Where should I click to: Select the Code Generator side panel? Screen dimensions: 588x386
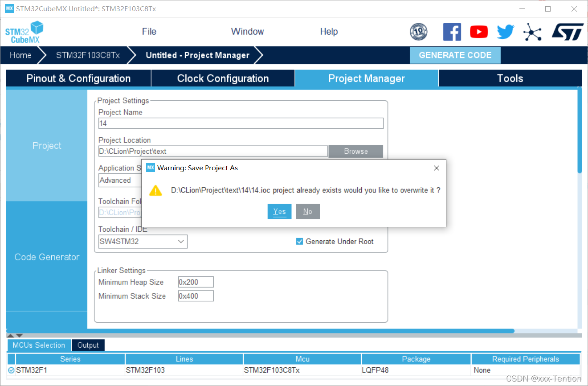(47, 257)
